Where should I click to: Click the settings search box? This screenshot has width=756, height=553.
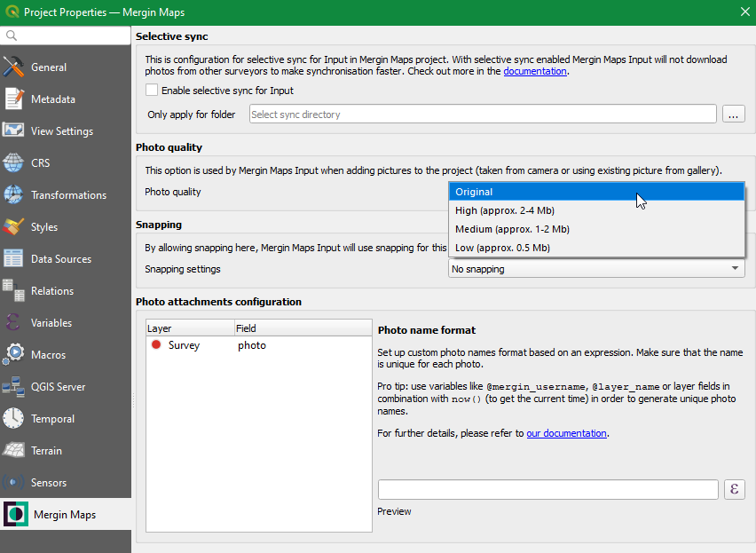66,36
